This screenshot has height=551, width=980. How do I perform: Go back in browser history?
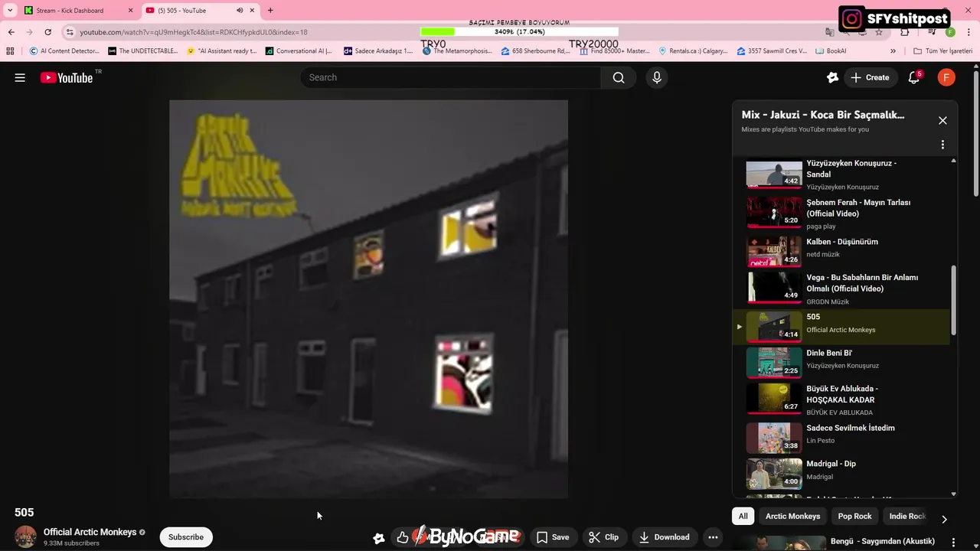coord(11,32)
